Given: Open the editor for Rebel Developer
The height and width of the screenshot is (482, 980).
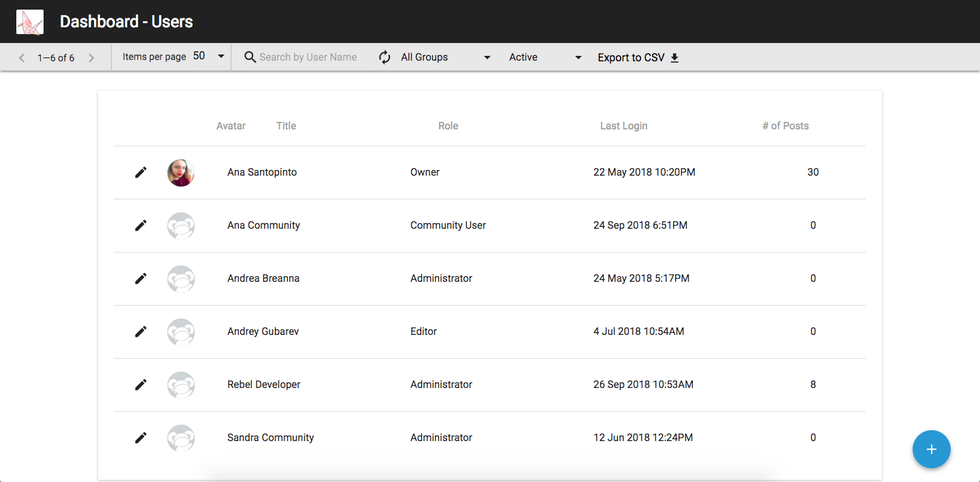Looking at the screenshot, I should pyautogui.click(x=141, y=384).
